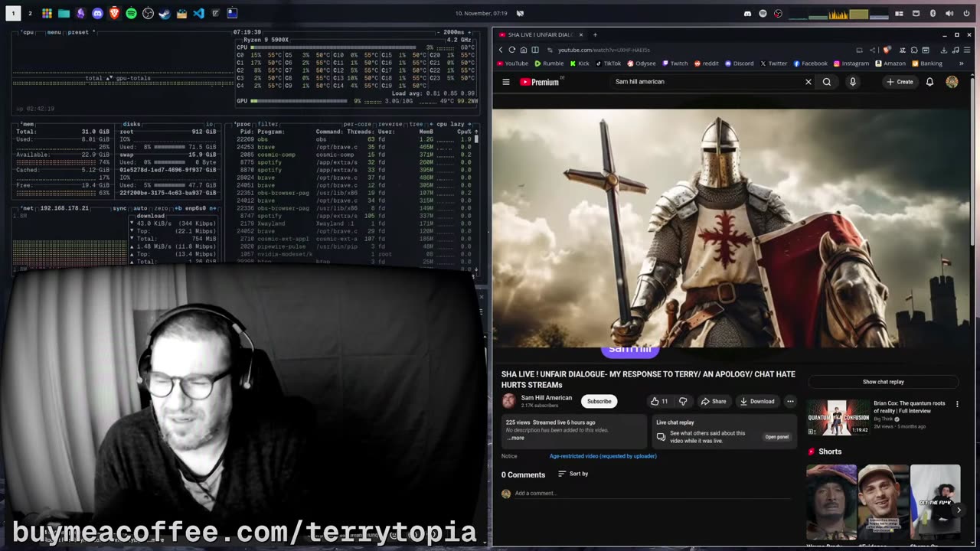Screen dimensions: 980x551
Task: Open more actions for the video
Action: [790, 401]
